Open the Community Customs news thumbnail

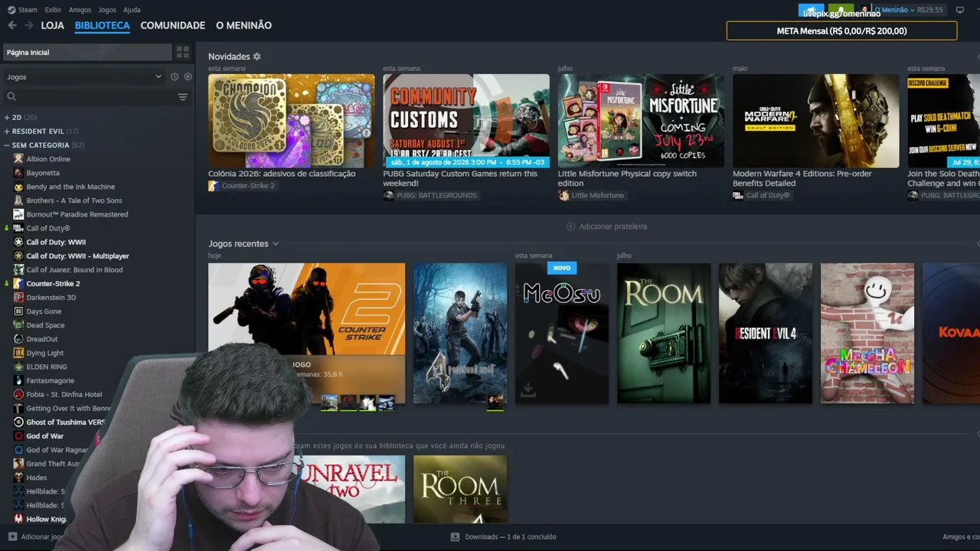click(x=466, y=121)
